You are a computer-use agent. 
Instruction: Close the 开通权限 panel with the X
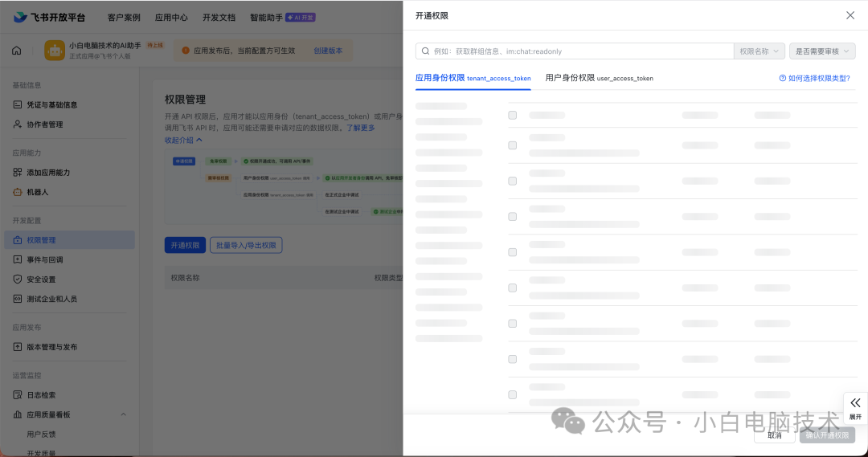[x=850, y=15]
